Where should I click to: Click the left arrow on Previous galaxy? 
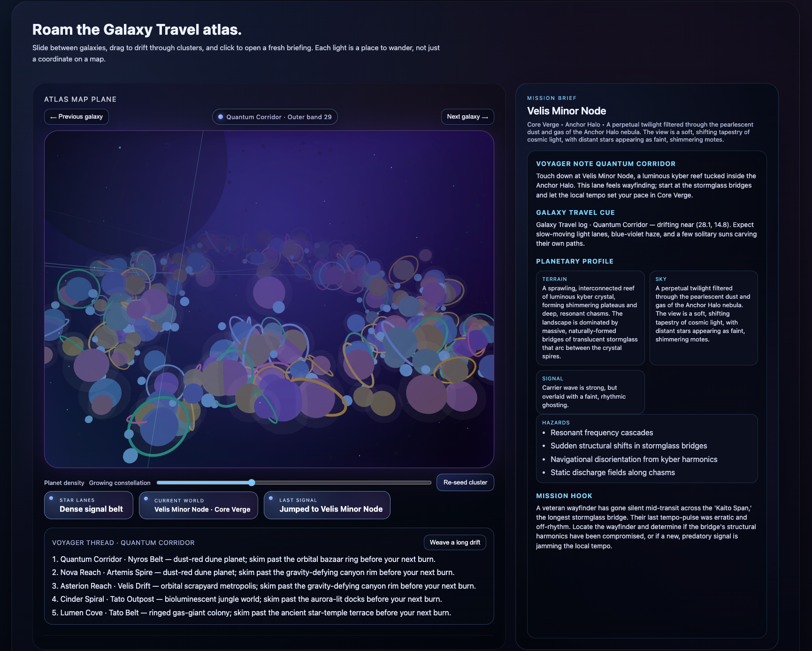[53, 116]
